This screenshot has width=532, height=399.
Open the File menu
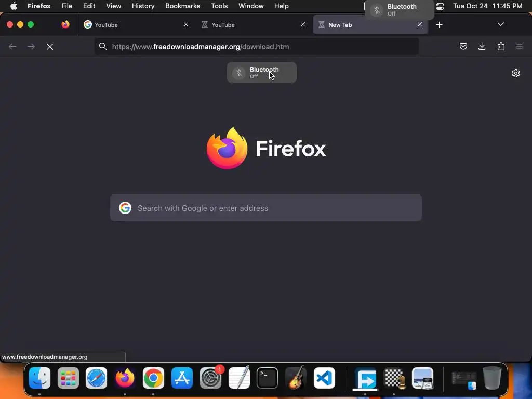pyautogui.click(x=67, y=6)
